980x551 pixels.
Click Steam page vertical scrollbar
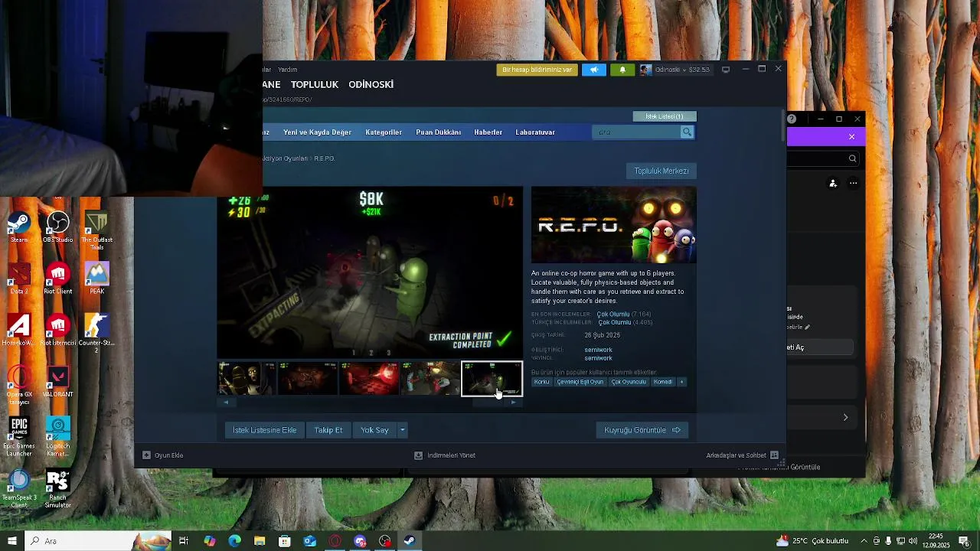tap(782, 127)
